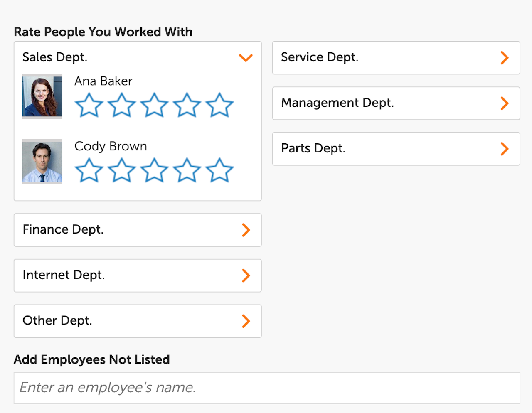Viewport: 532px width, 413px height.
Task: Click the employee name input field
Action: pos(267,388)
